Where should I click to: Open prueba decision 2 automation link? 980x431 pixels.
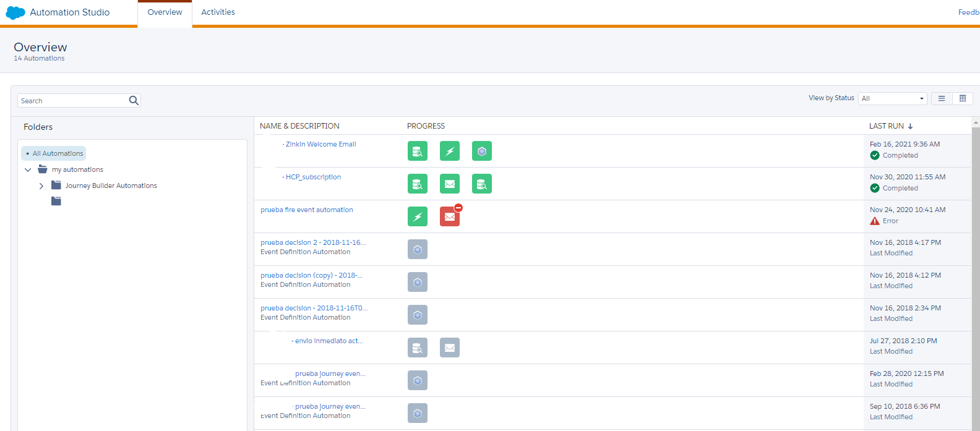313,242
